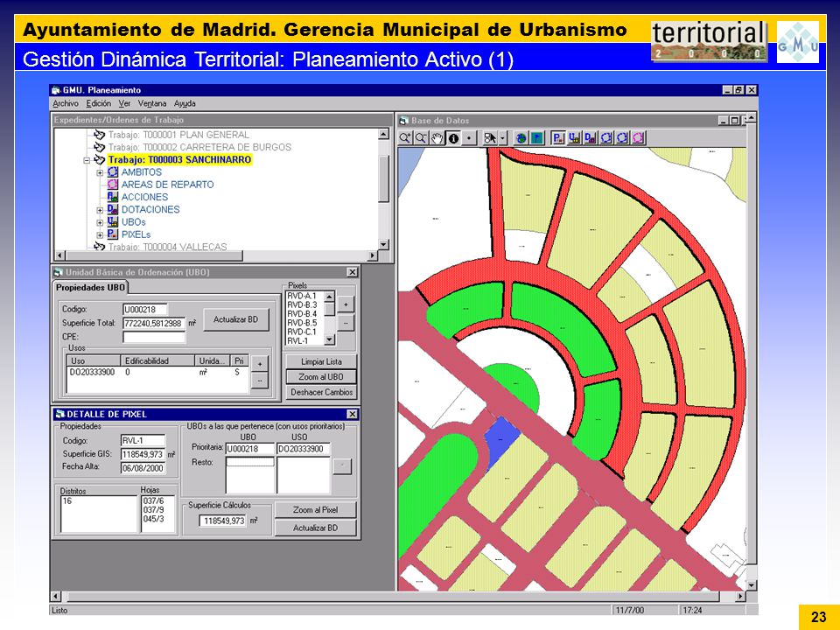The height and width of the screenshot is (630, 840).
Task: Click the Fecha Alta field 06/08/2000
Action: point(143,467)
